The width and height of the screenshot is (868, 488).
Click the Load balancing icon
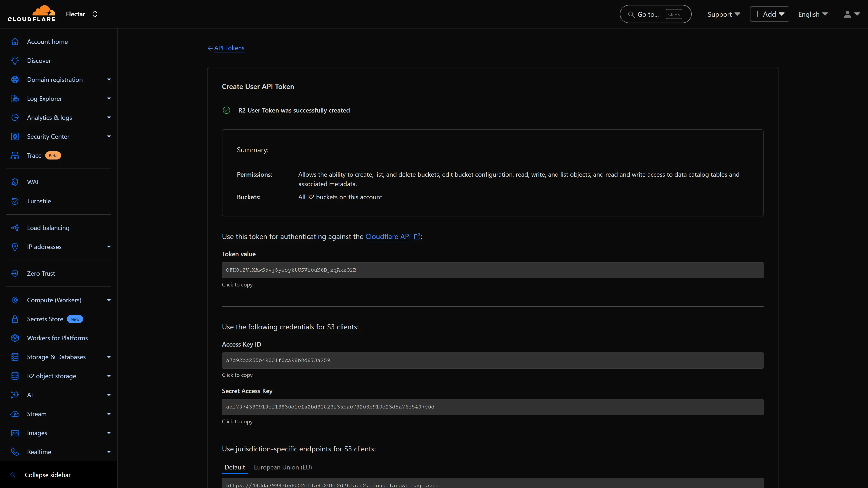pos(15,228)
